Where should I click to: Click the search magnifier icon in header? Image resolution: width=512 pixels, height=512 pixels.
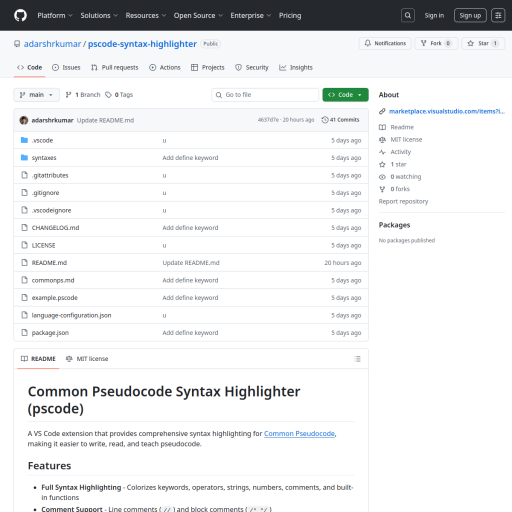point(408,15)
